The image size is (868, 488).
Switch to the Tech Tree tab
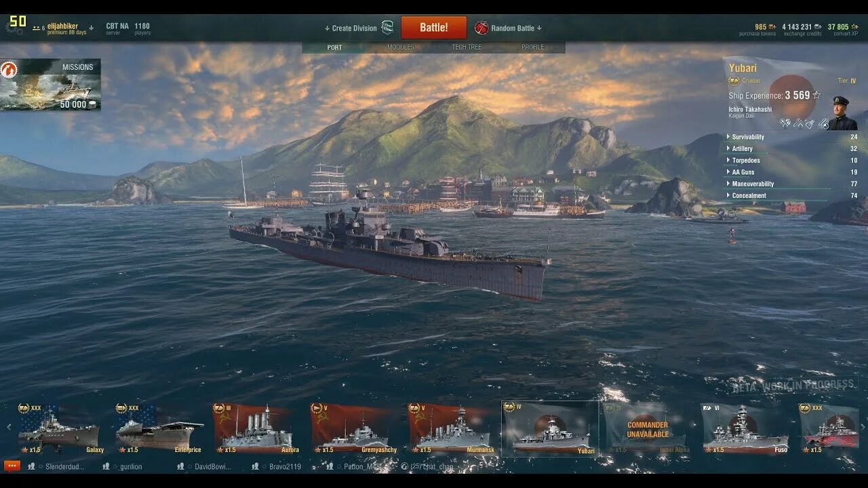467,47
